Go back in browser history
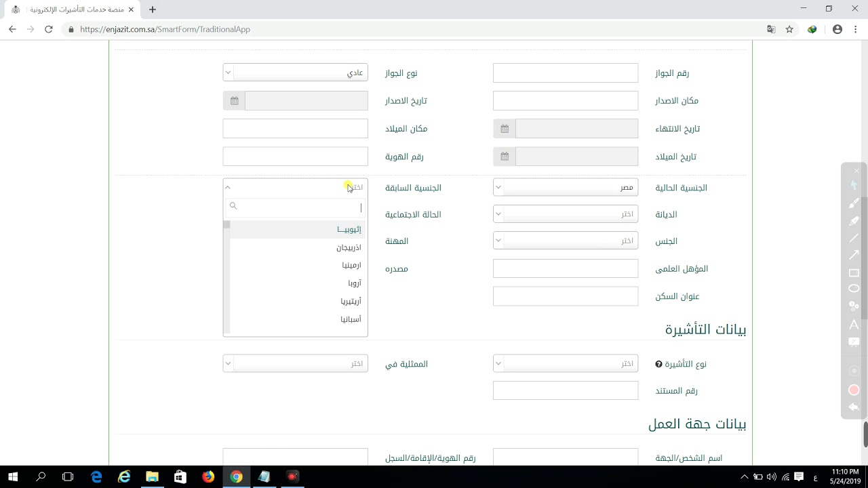The height and width of the screenshot is (488, 868). click(12, 29)
